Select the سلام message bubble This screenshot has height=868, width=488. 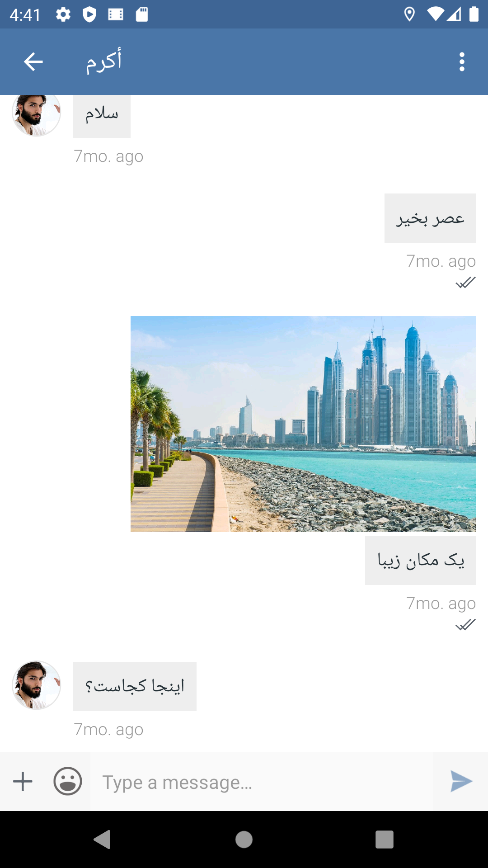102,116
